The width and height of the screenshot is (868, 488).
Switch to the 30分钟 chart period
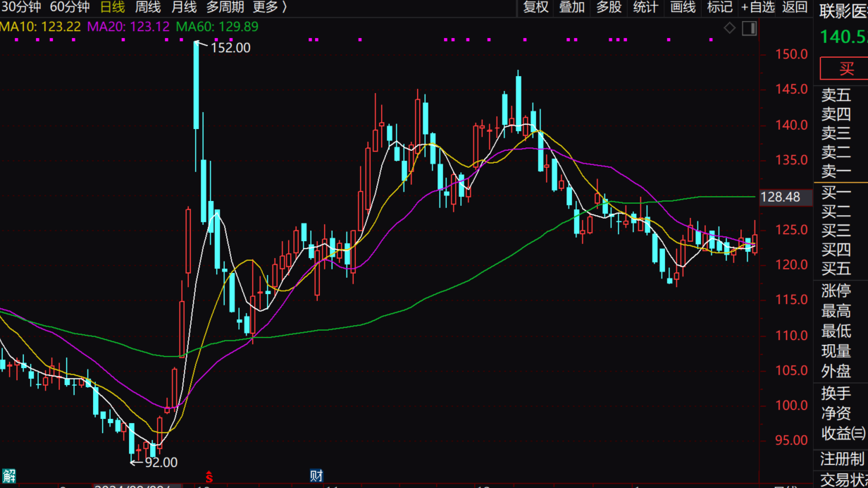[x=21, y=8]
